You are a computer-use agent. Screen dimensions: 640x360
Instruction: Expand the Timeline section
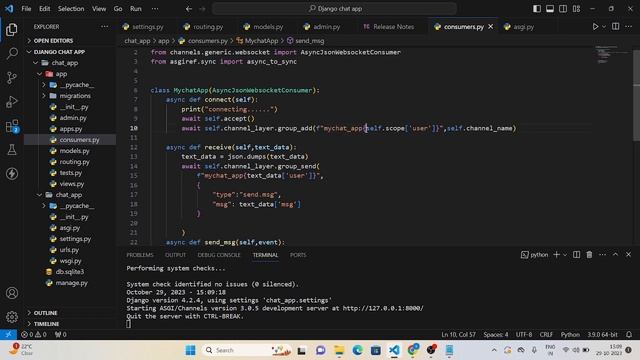pyautogui.click(x=46, y=324)
